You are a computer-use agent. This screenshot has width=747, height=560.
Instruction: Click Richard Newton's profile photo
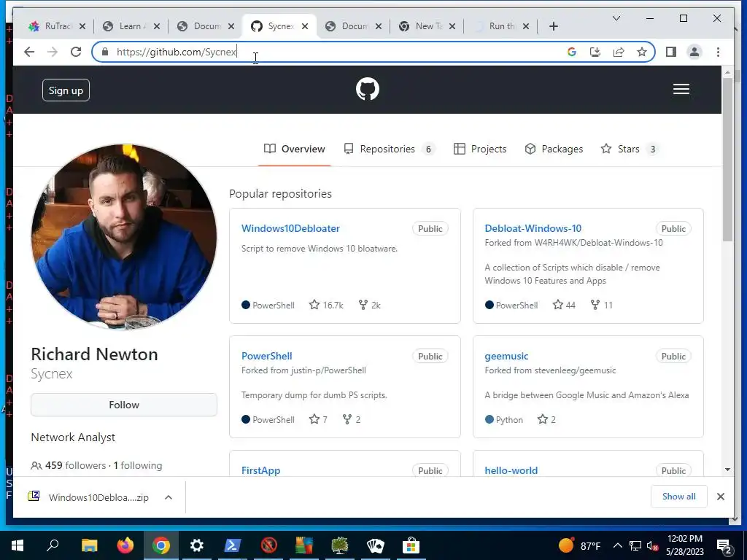point(124,237)
